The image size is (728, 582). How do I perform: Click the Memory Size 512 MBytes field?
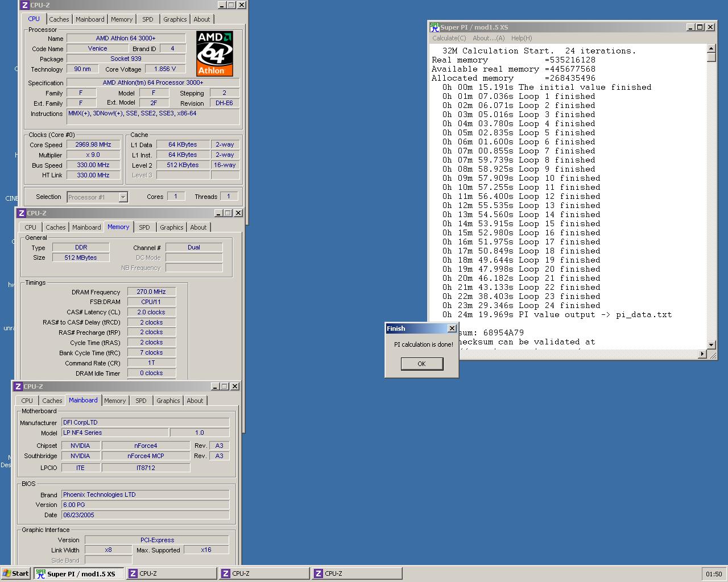coord(81,257)
